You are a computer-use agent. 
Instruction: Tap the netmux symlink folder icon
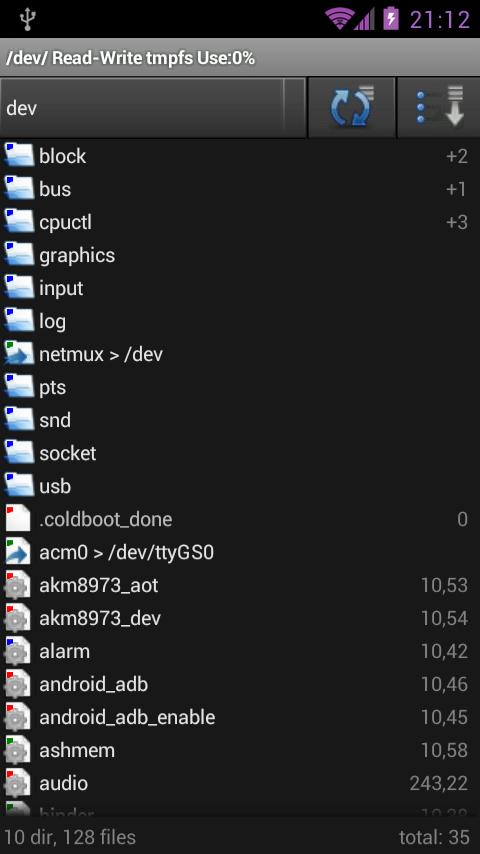[19, 354]
